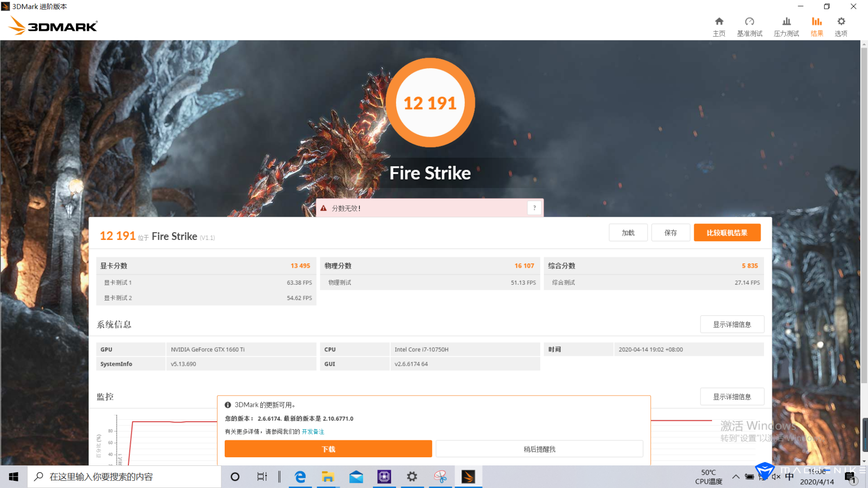Open Mail app from taskbar
Viewport: 868px width, 488px height.
point(356,476)
